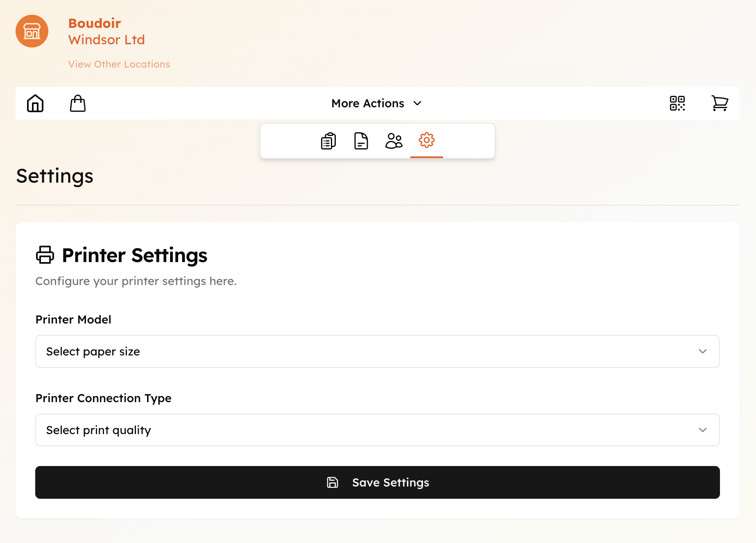756x543 pixels.
Task: Open the View Other Locations link
Action: coord(119,64)
